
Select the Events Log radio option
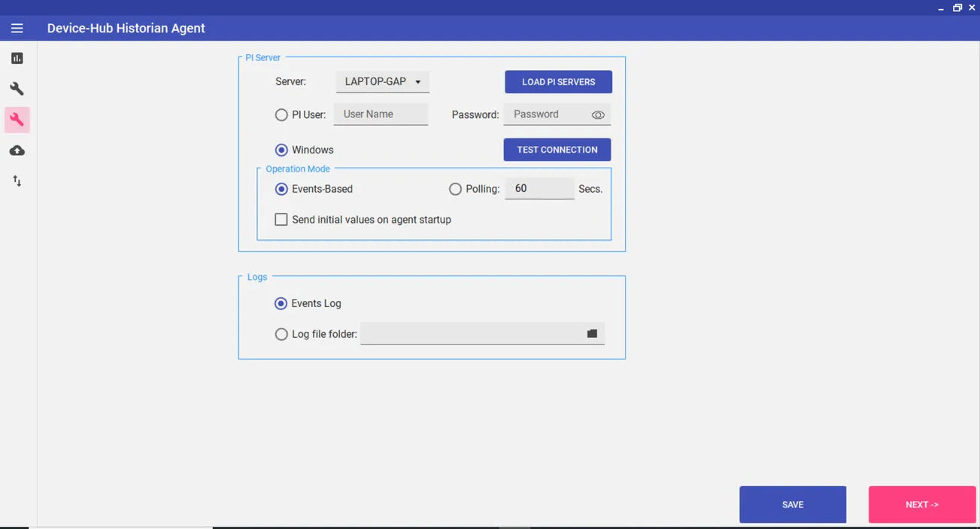281,303
